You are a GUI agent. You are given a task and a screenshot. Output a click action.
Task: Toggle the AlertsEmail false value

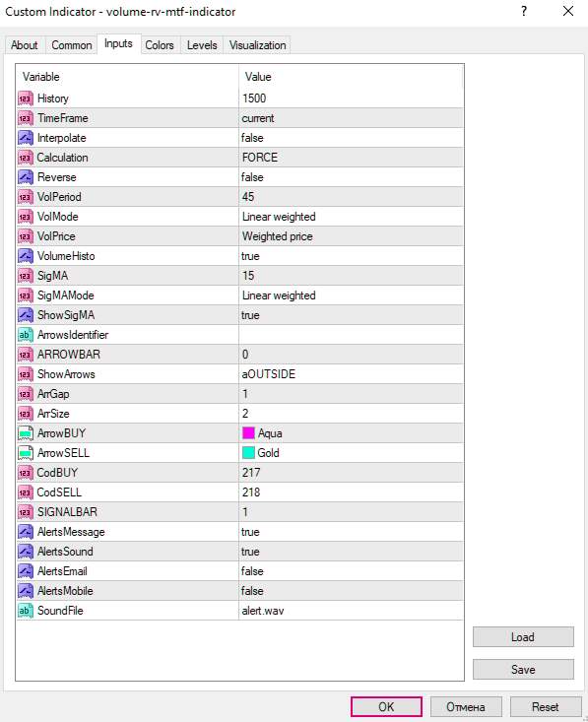click(x=351, y=571)
